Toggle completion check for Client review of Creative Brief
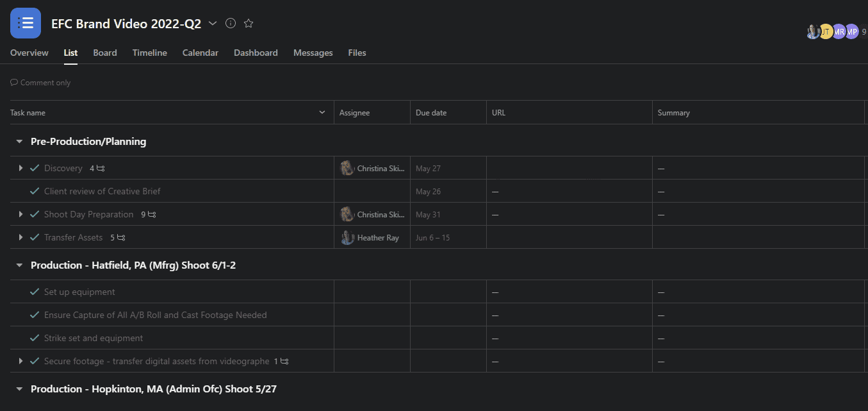Screen dimensions: 868x411 (x=35, y=191)
